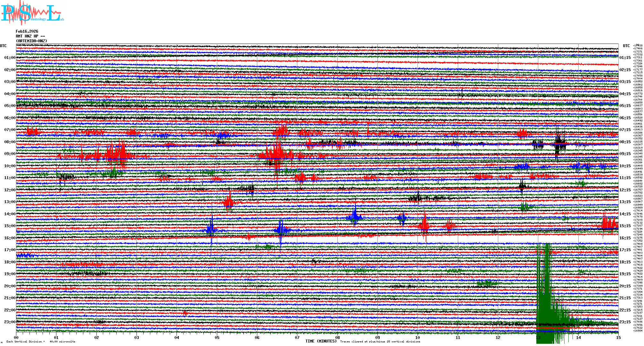Click minute 13 on the bottom axis
The height and width of the screenshot is (346, 644).
point(538,337)
